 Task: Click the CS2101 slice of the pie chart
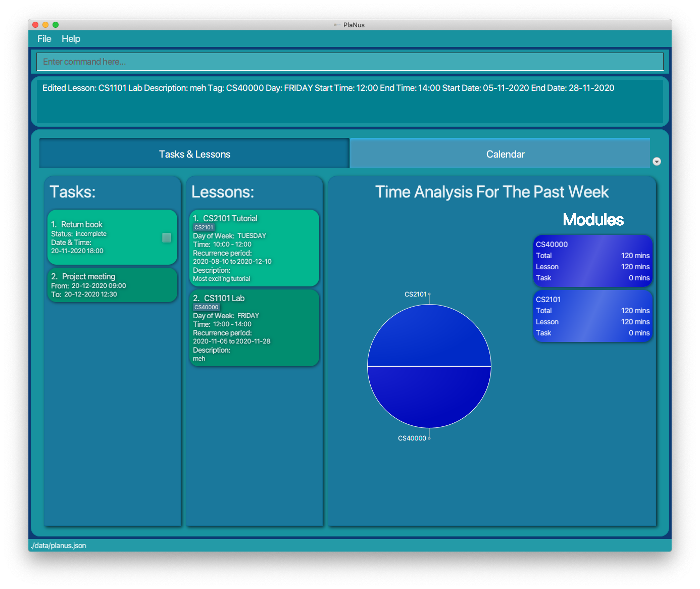coord(429,335)
